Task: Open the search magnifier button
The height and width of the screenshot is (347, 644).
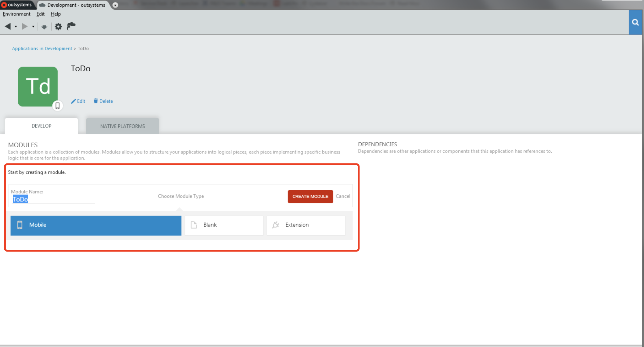Action: (635, 22)
